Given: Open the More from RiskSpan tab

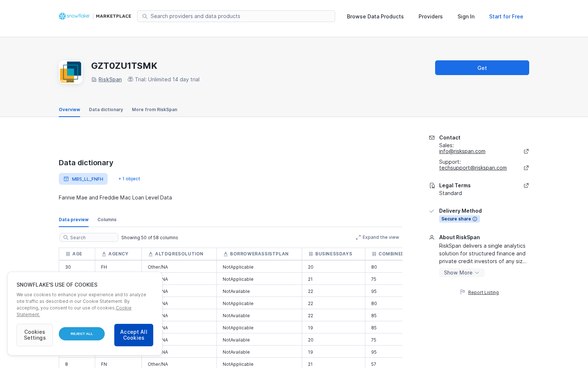Looking at the screenshot, I should click(154, 110).
